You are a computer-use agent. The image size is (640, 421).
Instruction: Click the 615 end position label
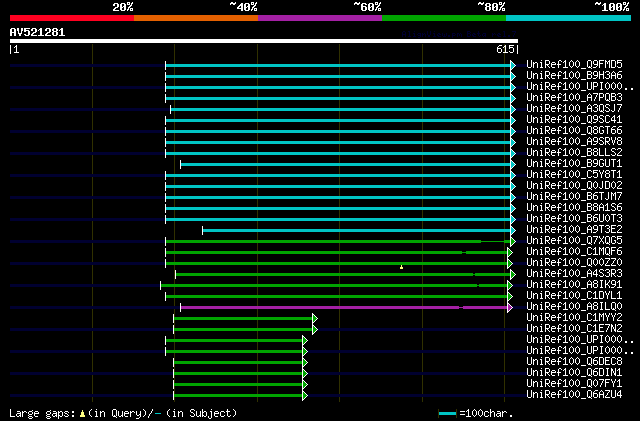click(505, 49)
